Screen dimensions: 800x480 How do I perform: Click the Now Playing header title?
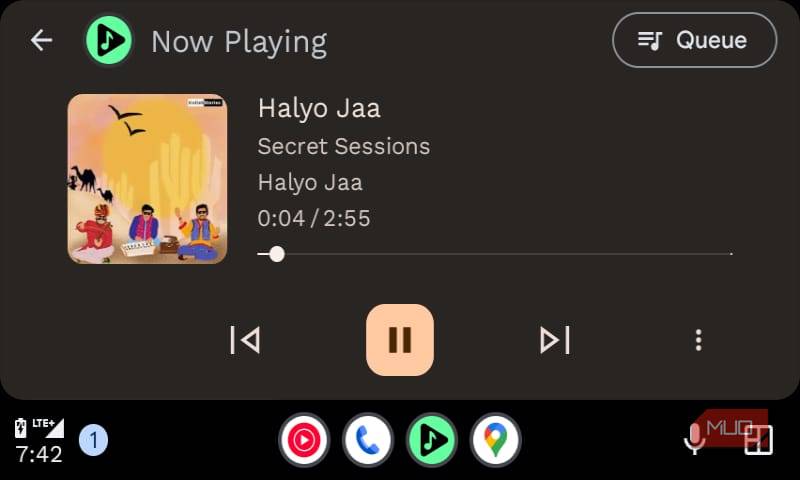(x=239, y=42)
